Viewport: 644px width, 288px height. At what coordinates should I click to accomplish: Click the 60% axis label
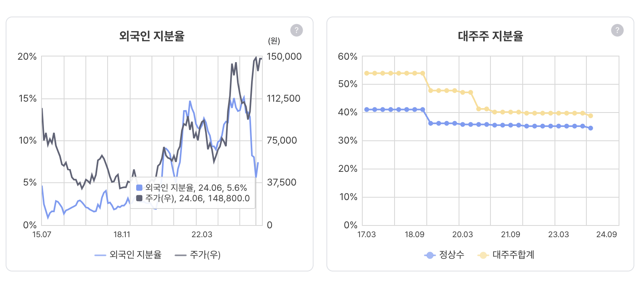(347, 56)
